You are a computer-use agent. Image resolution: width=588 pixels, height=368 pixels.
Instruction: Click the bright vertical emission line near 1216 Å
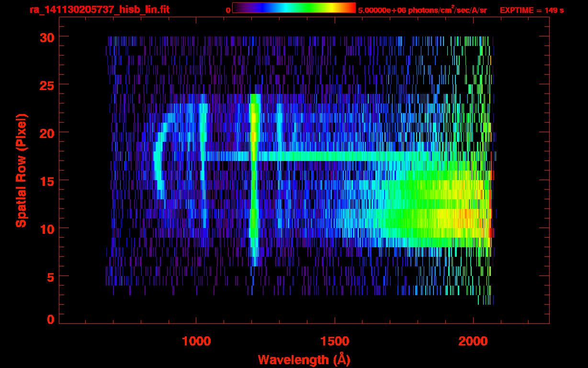[254, 180]
